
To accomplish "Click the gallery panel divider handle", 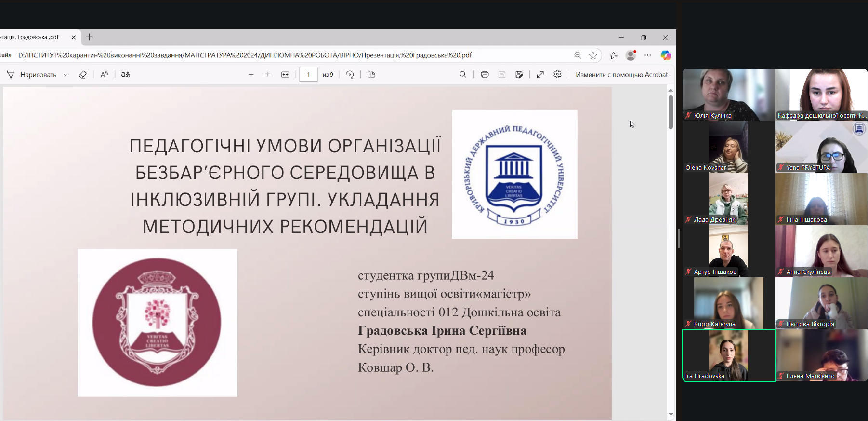I will [679, 238].
